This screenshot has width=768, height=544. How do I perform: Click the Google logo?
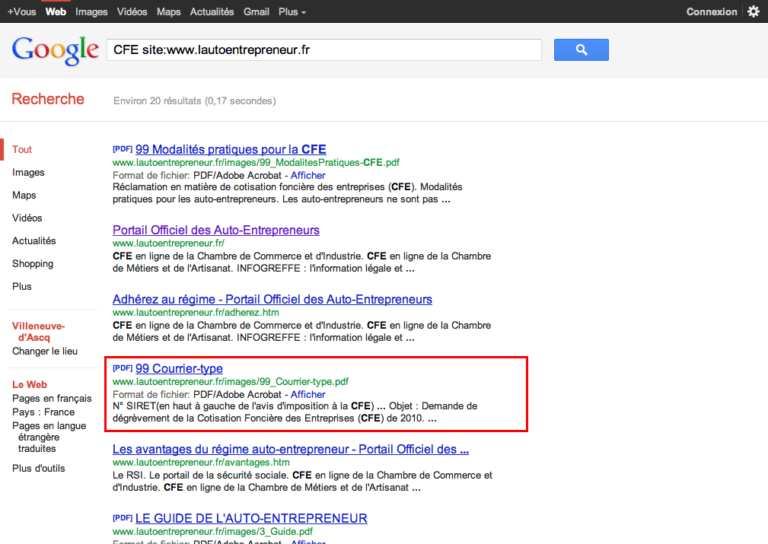coord(55,50)
